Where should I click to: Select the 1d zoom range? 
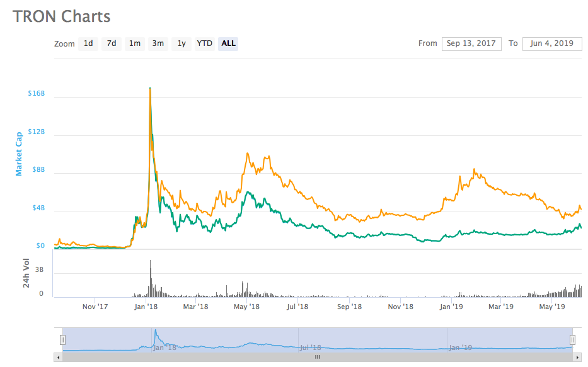88,44
